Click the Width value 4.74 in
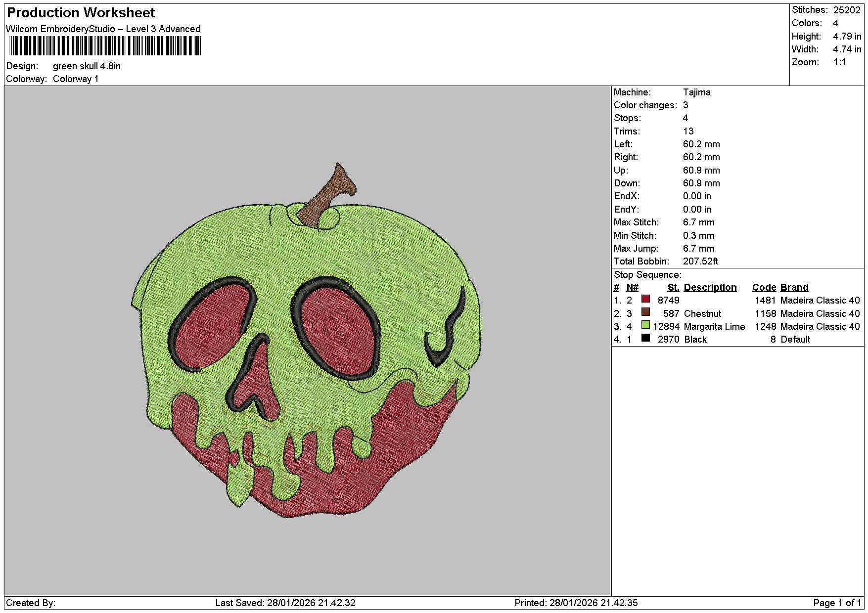The width and height of the screenshot is (868, 613). (x=847, y=49)
